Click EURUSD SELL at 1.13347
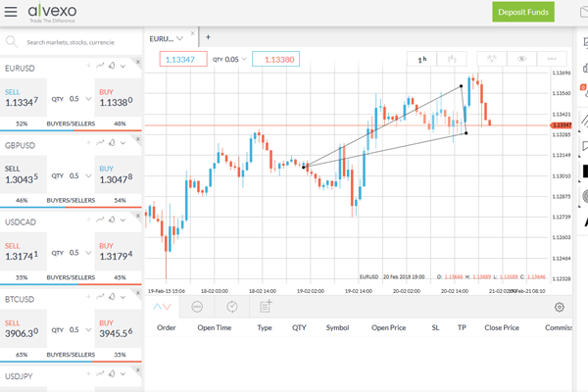Screen dimensions: 588x392 tap(24, 98)
